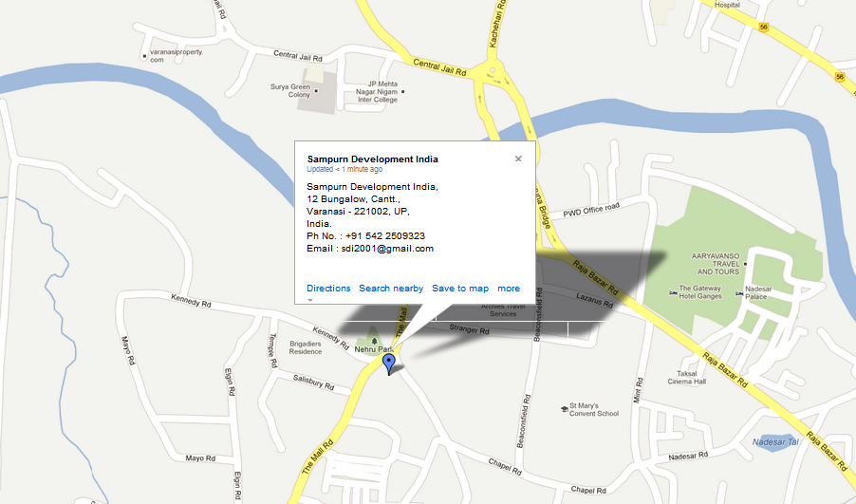The height and width of the screenshot is (504, 856).
Task: Click the Nadesar Tal lake label
Action: 775,441
